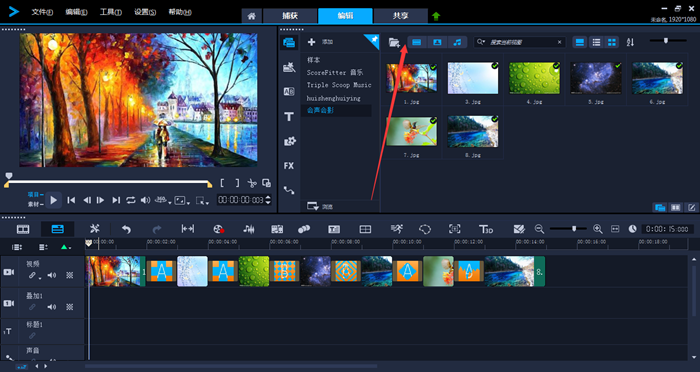This screenshot has width=700, height=372.
Task: Switch library to thumbnail view
Action: 612,42
